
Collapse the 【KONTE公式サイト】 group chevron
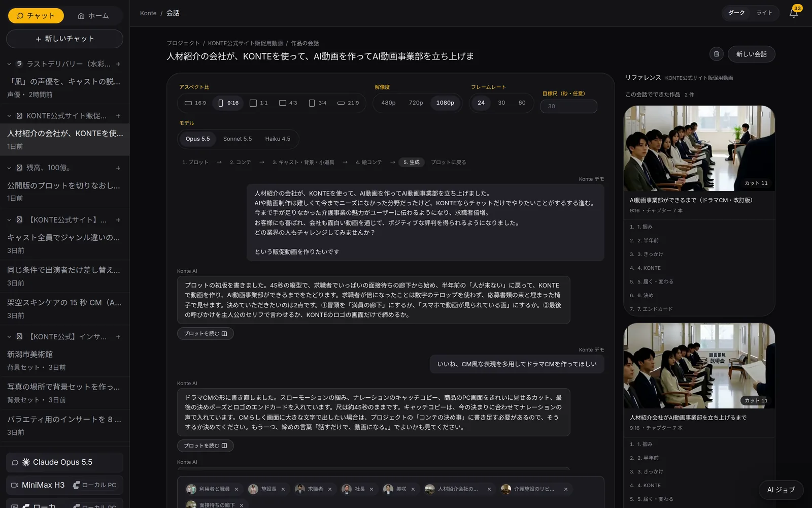pos(9,220)
